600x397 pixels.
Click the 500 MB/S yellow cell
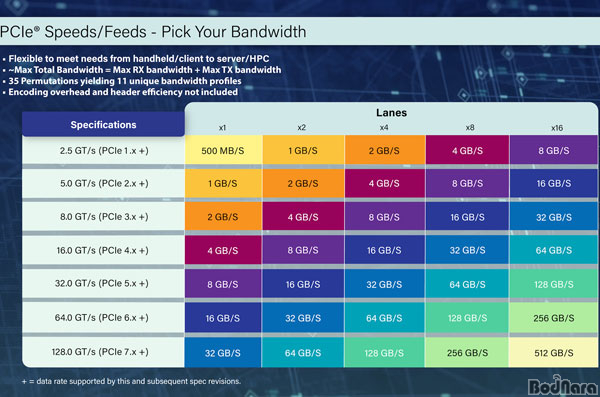coord(223,150)
